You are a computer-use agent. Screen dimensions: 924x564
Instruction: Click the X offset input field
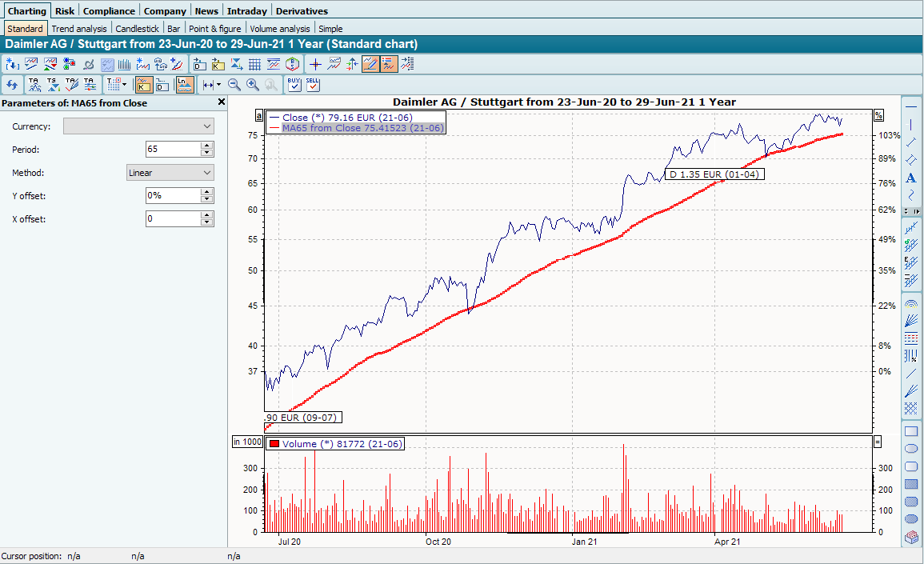172,219
